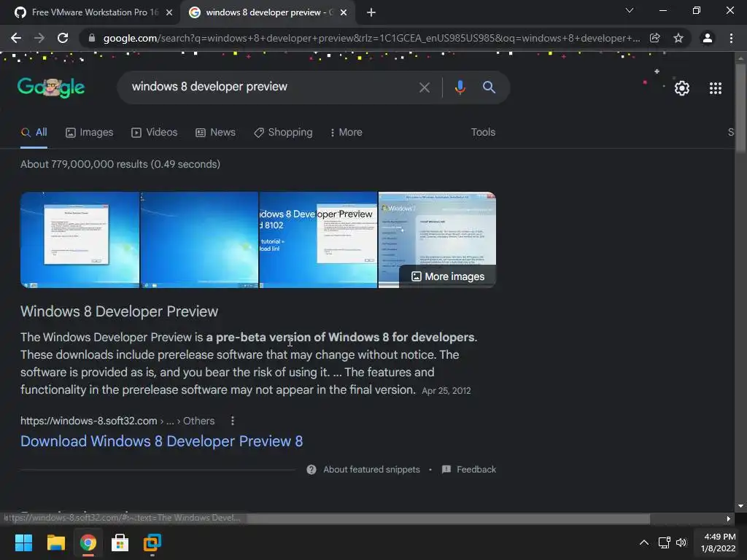Click the Windows 8 Developer Preview heading
747x560 pixels.
[119, 311]
